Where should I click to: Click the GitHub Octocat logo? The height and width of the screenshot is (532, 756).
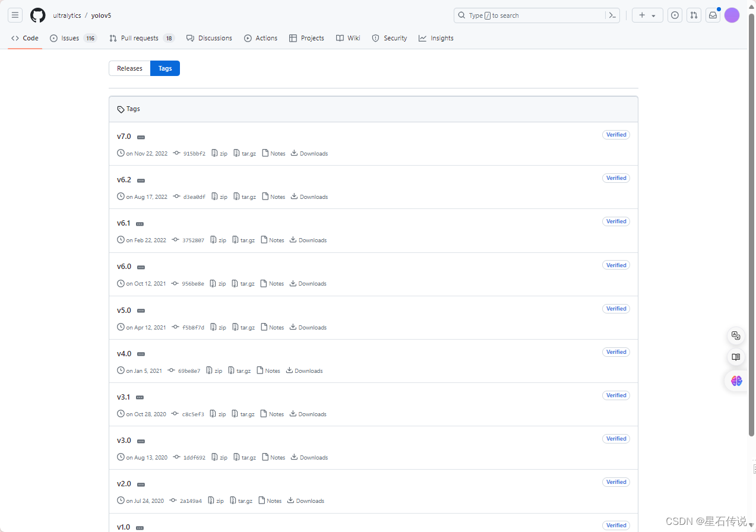[38, 15]
